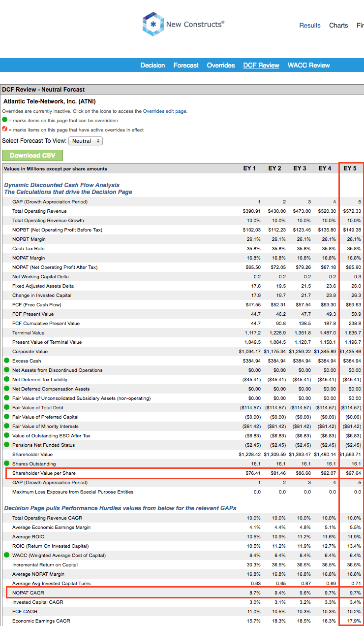The width and height of the screenshot is (364, 626).
Task: Click the 8.7% NOPAT CAGR value
Action: [x=254, y=593]
